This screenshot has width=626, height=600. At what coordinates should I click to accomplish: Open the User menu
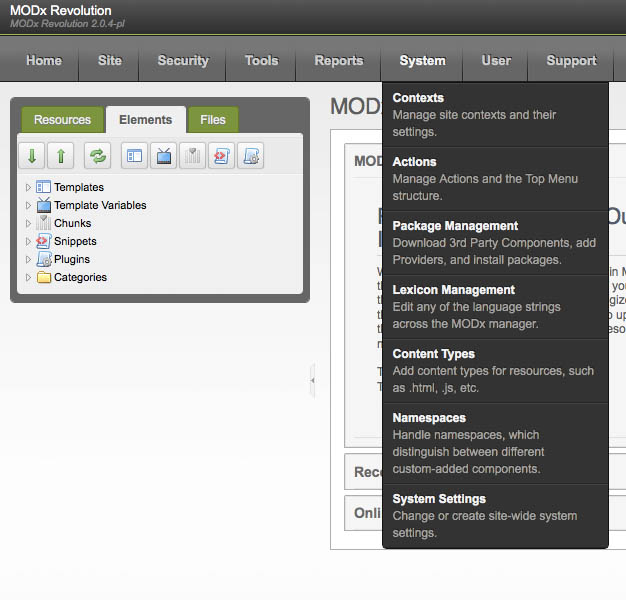496,60
